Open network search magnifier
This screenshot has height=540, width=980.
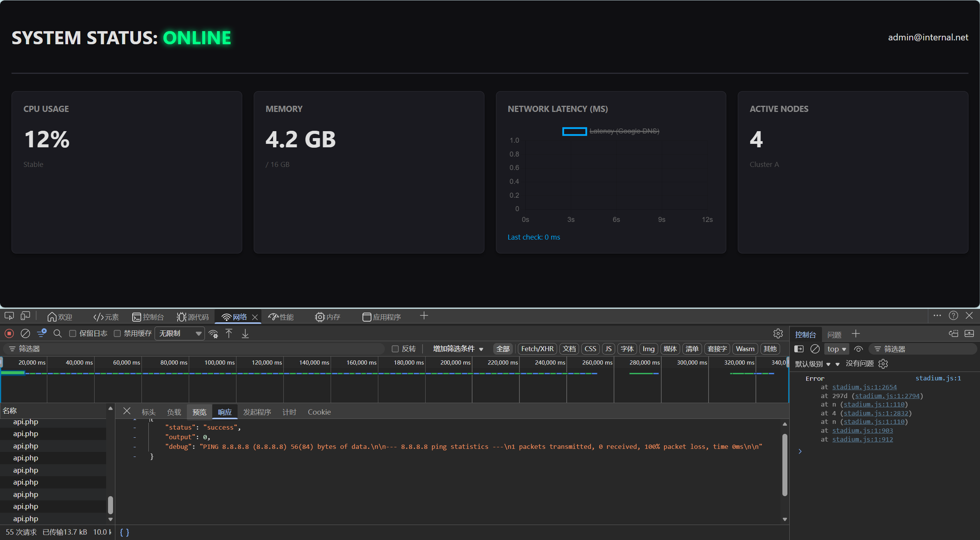(58, 333)
